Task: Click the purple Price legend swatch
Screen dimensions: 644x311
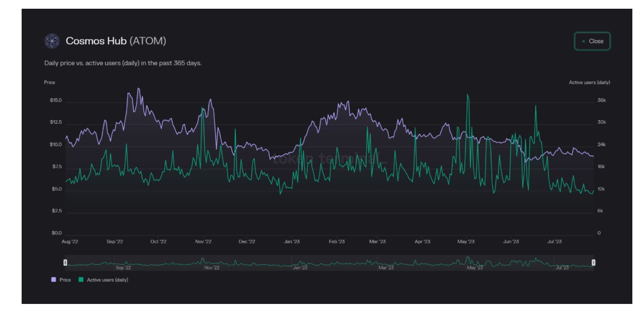Action: point(53,280)
